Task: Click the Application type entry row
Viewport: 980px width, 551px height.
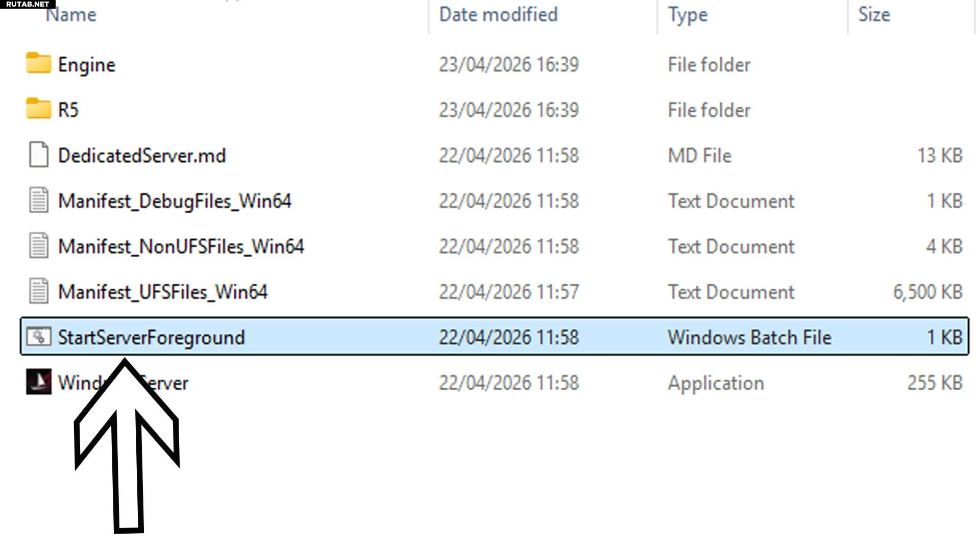Action: 716,383
